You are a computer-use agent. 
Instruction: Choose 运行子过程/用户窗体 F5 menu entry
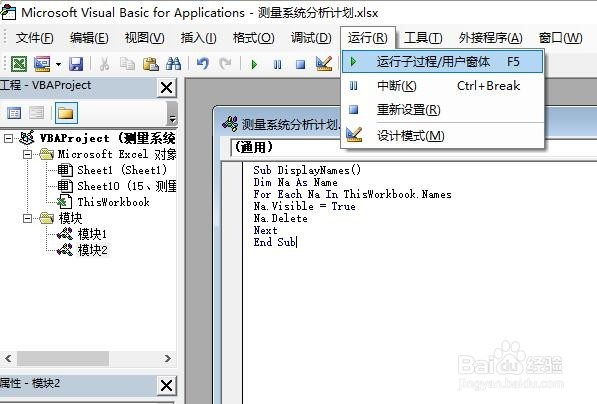click(442, 62)
